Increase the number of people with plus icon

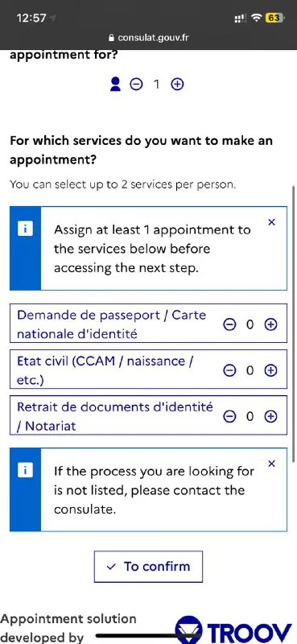(x=177, y=85)
